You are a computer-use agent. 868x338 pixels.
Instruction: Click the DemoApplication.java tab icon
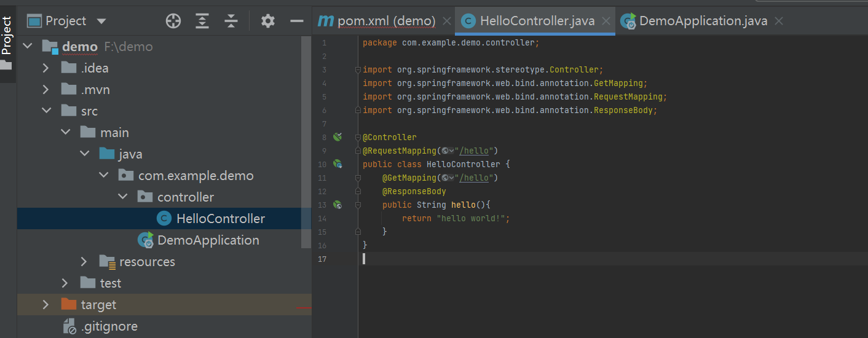[628, 22]
